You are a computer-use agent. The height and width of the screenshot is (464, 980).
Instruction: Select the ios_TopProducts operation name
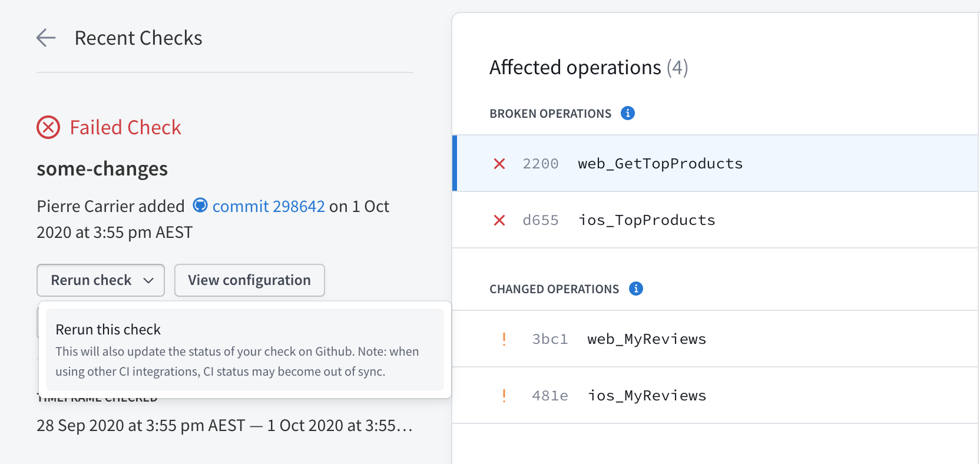point(647,220)
